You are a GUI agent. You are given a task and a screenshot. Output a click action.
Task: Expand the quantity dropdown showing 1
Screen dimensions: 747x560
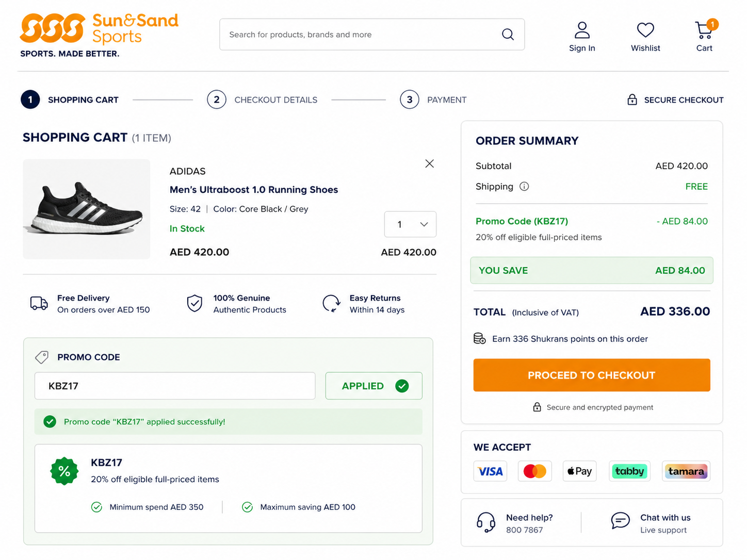click(x=410, y=224)
